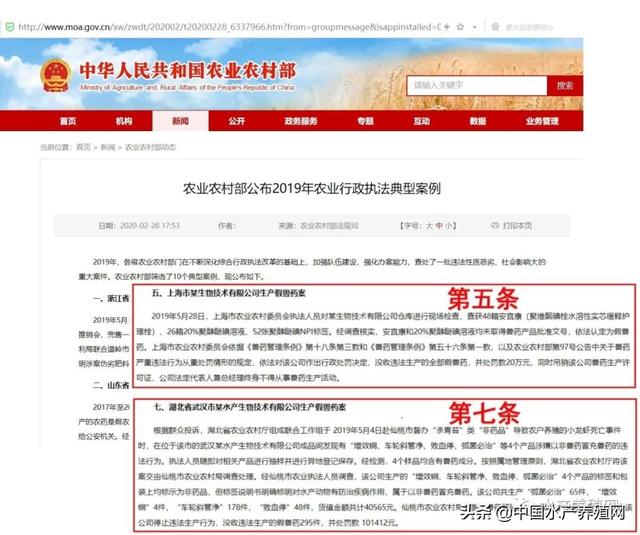The image size is (640, 535).
Task: Click the heading 二、山东省
Action: click(x=111, y=385)
